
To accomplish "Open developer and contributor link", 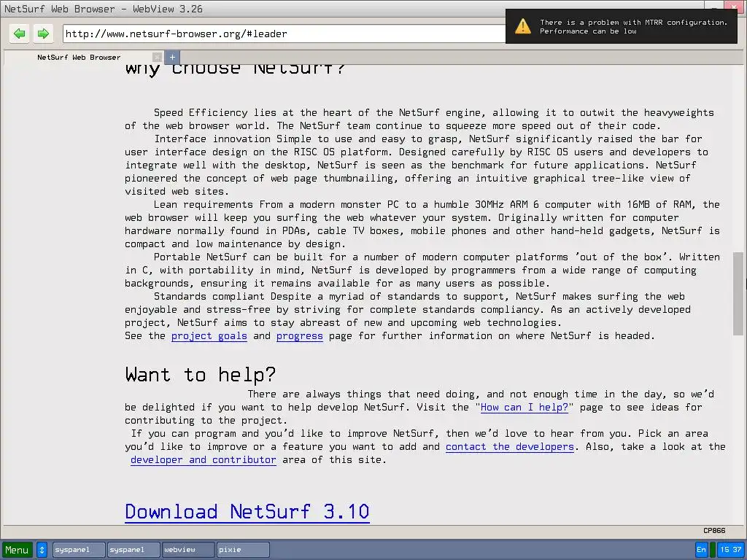I will point(204,460).
